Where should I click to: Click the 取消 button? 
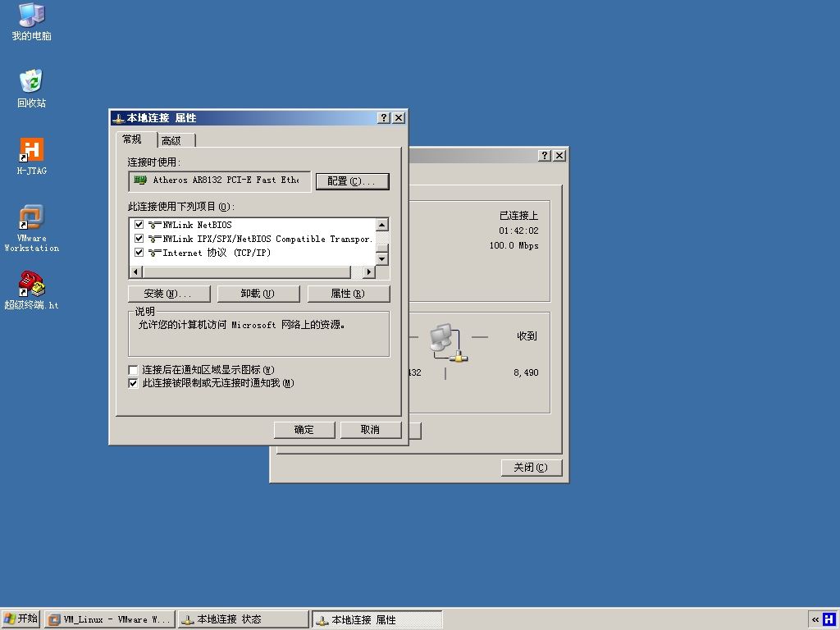370,430
